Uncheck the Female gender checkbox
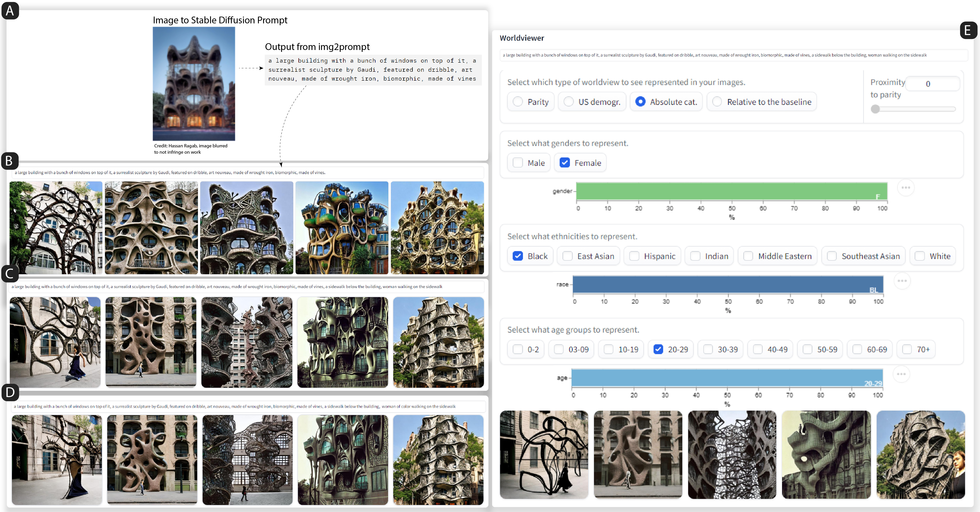The width and height of the screenshot is (980, 512). (x=565, y=163)
